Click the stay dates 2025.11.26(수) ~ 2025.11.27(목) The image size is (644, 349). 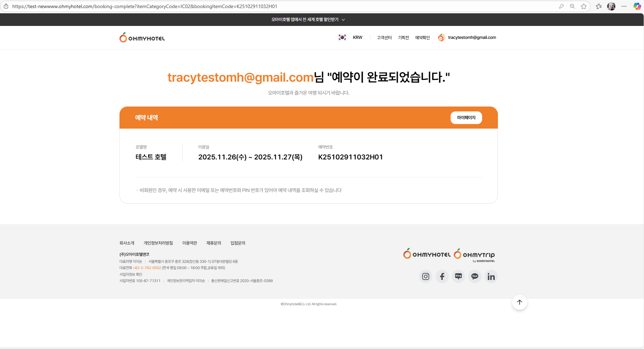coord(250,157)
